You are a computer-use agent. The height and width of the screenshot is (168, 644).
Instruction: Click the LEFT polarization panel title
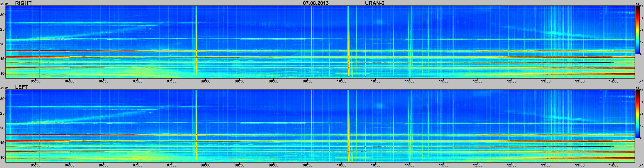(x=22, y=87)
